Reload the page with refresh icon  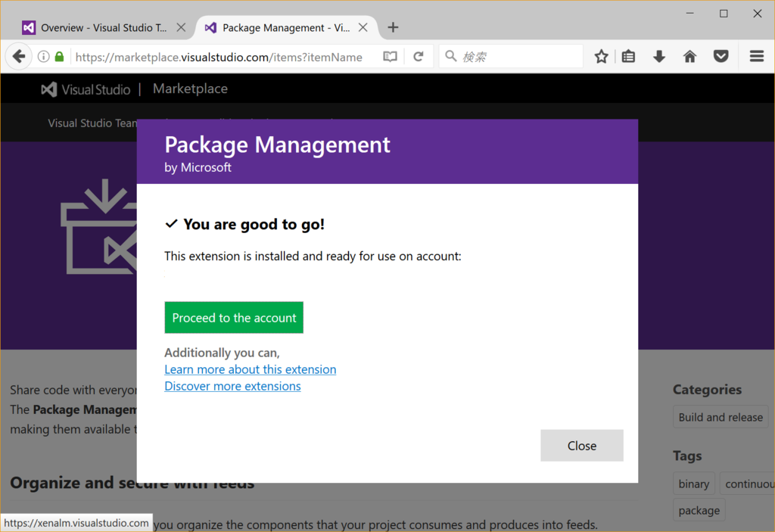point(418,56)
